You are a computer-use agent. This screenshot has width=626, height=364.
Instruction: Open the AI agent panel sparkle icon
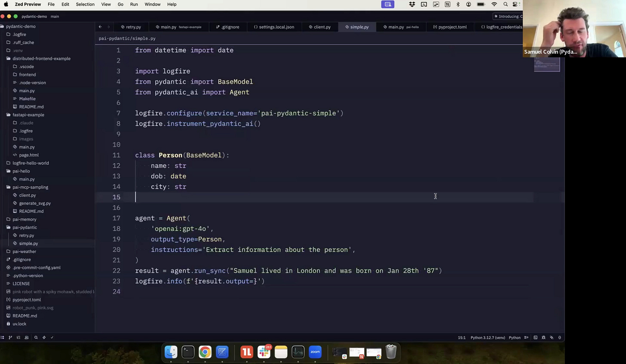click(552, 337)
